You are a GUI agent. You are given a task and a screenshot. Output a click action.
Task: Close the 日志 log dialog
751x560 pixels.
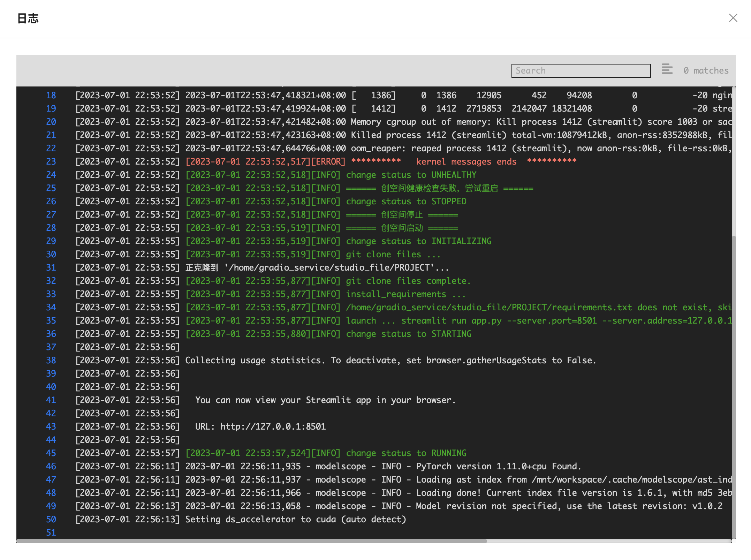[x=733, y=18]
